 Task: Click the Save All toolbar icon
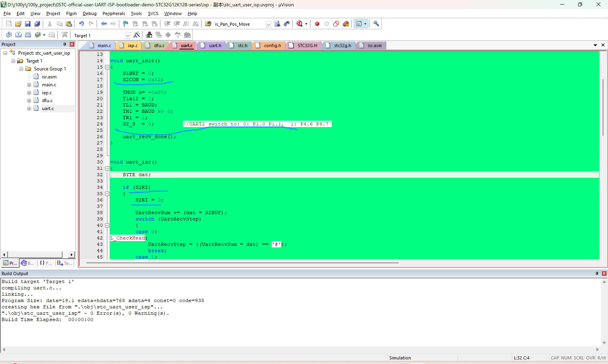37,24
